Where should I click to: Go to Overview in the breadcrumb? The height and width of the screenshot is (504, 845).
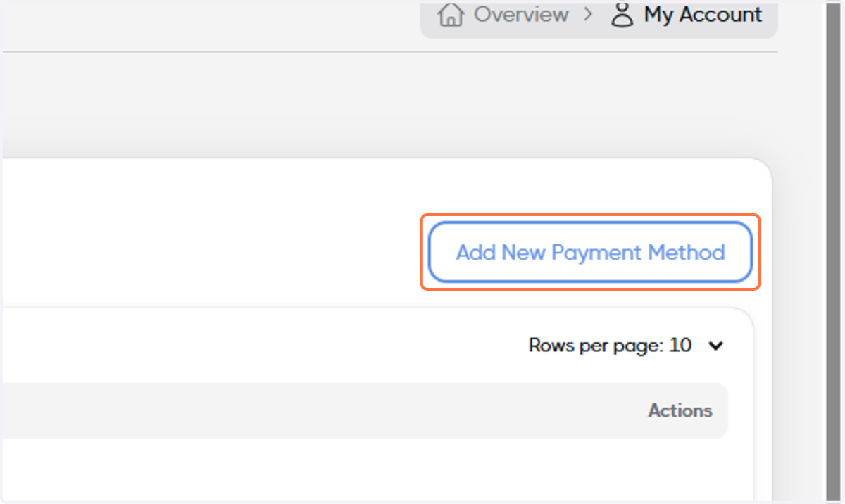coord(520,14)
